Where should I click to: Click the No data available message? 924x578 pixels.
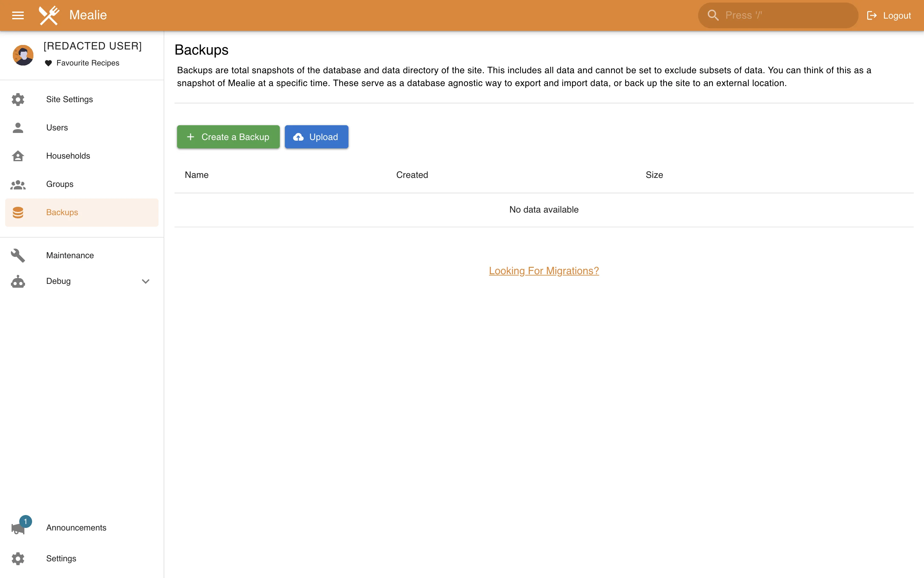coord(544,210)
